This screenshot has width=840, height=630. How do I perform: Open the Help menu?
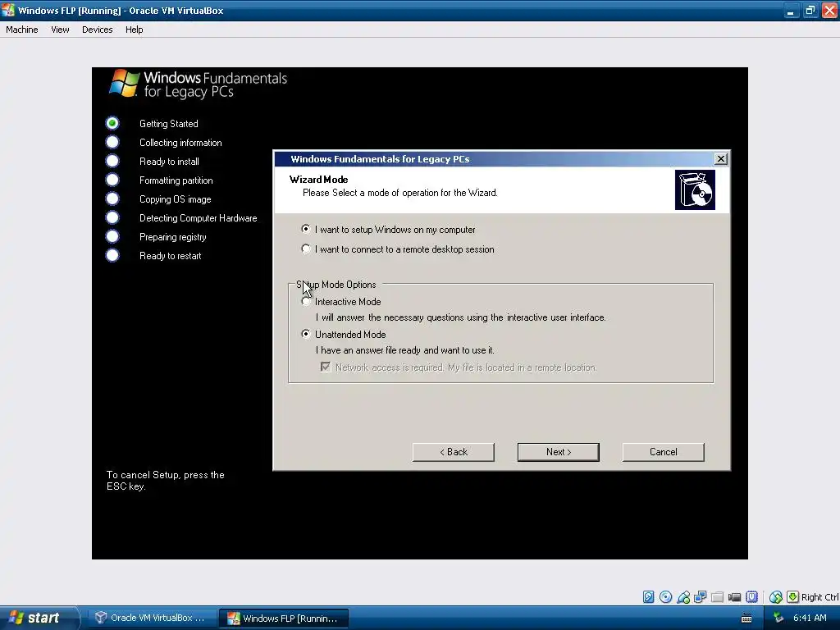click(x=134, y=30)
